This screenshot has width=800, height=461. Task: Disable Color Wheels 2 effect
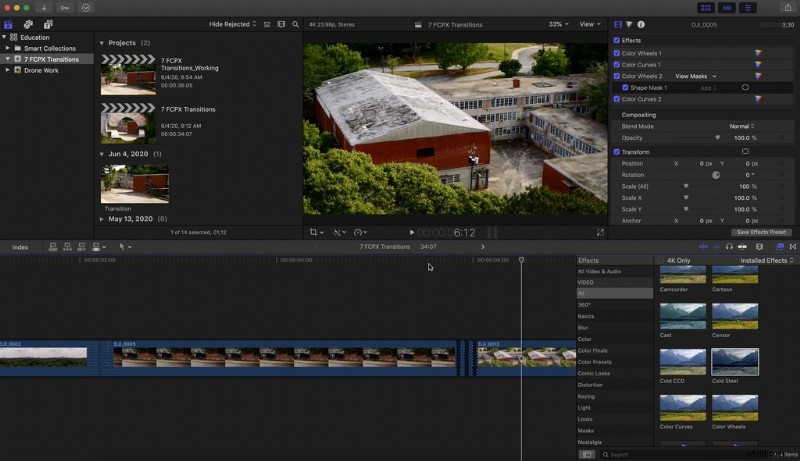click(617, 76)
